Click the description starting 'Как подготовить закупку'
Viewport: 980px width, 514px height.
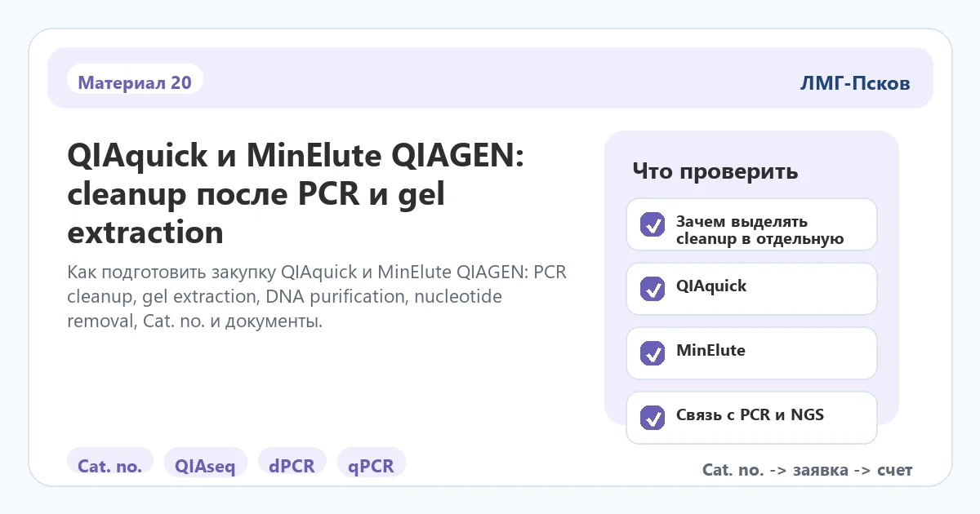317,296
